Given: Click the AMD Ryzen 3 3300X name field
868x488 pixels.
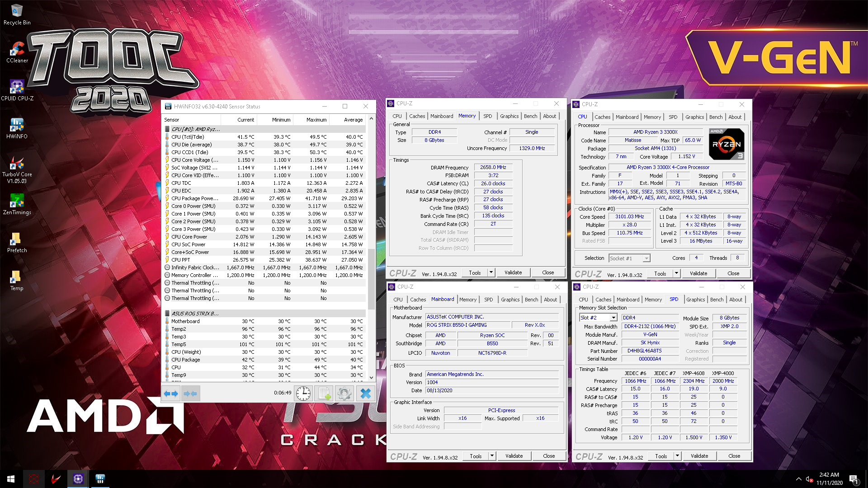Looking at the screenshot, I should click(655, 132).
